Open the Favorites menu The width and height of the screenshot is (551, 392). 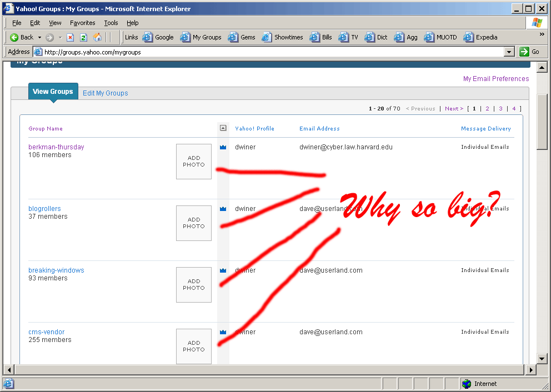tap(82, 23)
